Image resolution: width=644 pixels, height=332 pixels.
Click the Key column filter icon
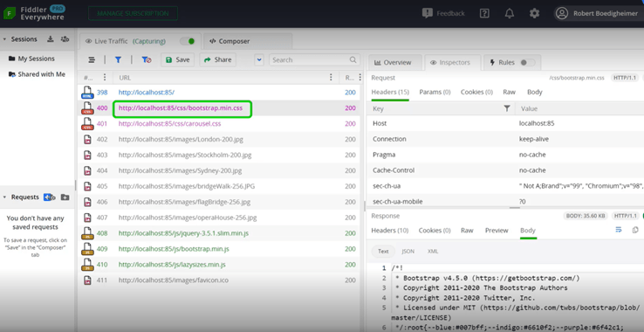(507, 108)
